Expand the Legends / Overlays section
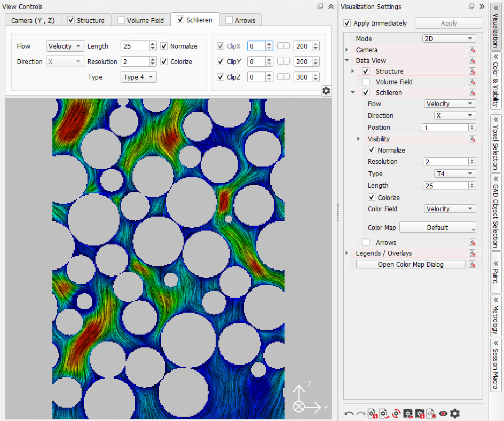Viewport: 504px width, 421px height. click(346, 253)
